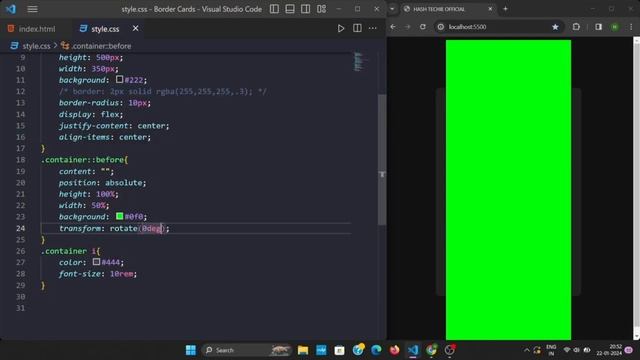The image size is (640, 360).
Task: Open File Explorer from taskbar
Action: [303, 350]
